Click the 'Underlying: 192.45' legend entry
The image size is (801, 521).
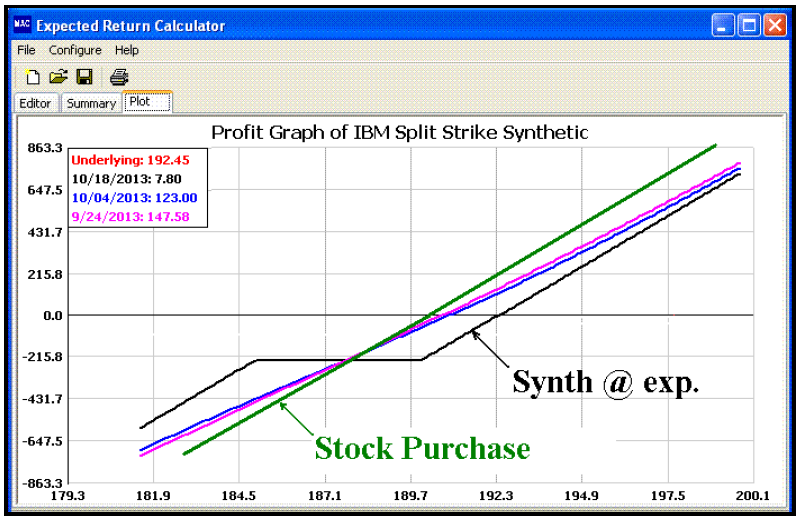(x=130, y=160)
